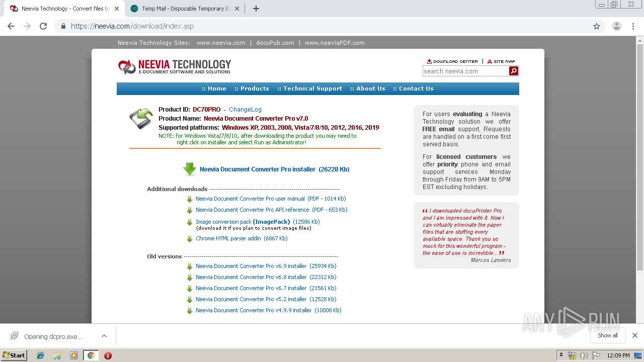
Task: Open the Windows Start menu
Action: coord(14,355)
